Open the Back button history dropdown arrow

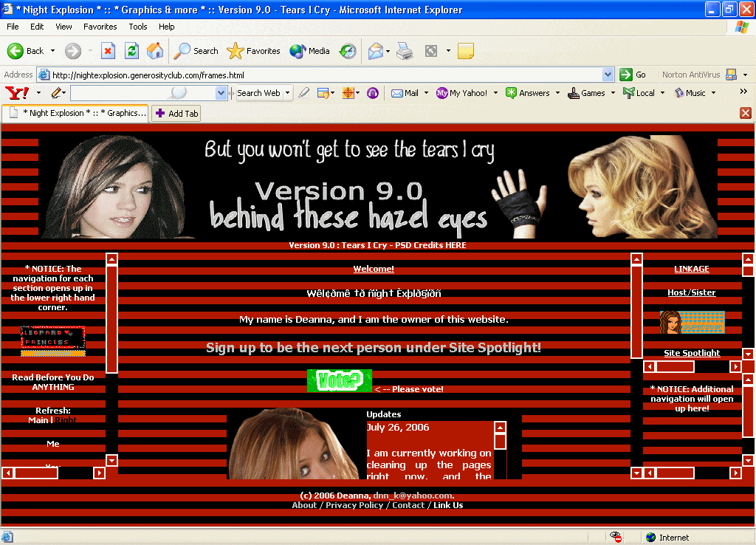click(52, 51)
